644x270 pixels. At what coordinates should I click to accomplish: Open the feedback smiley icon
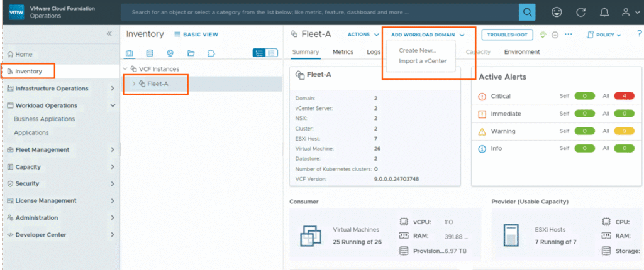tap(557, 12)
